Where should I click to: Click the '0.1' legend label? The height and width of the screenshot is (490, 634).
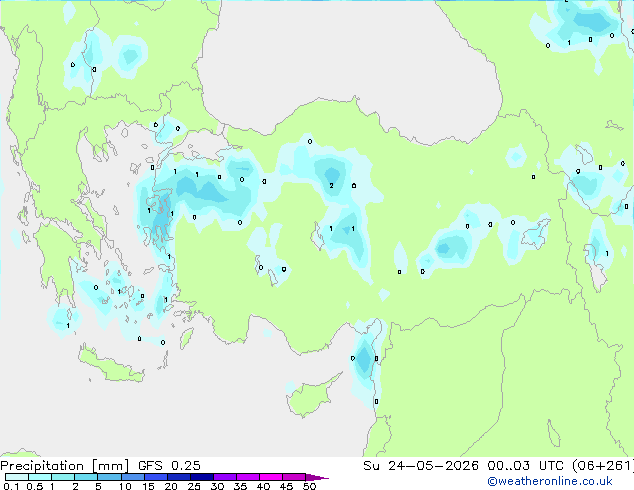(x=11, y=486)
